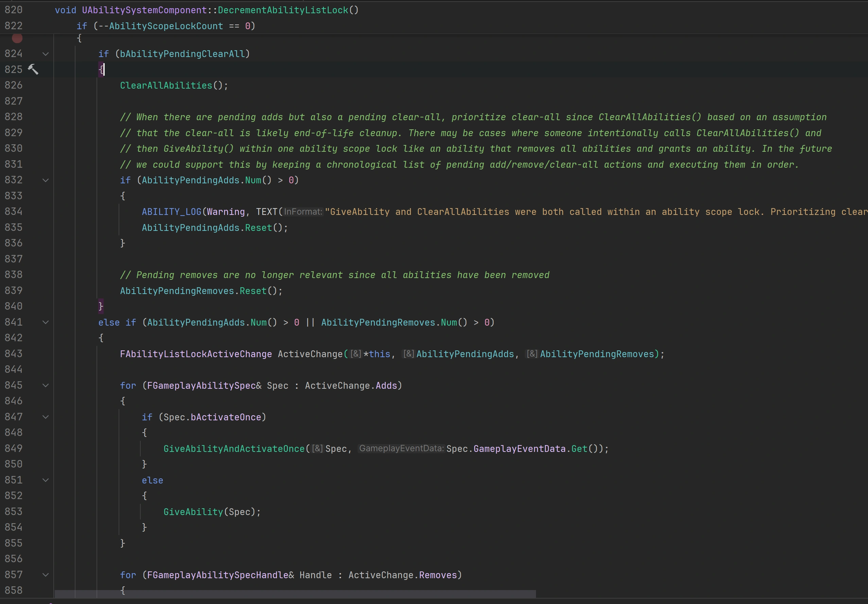This screenshot has height=604, width=868.
Task: Click the GameplayEventData: parameter hint
Action: pyautogui.click(x=401, y=449)
